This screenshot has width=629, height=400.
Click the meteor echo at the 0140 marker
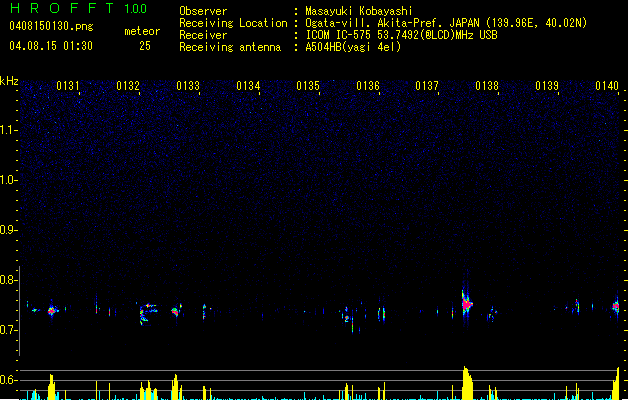[616, 306]
